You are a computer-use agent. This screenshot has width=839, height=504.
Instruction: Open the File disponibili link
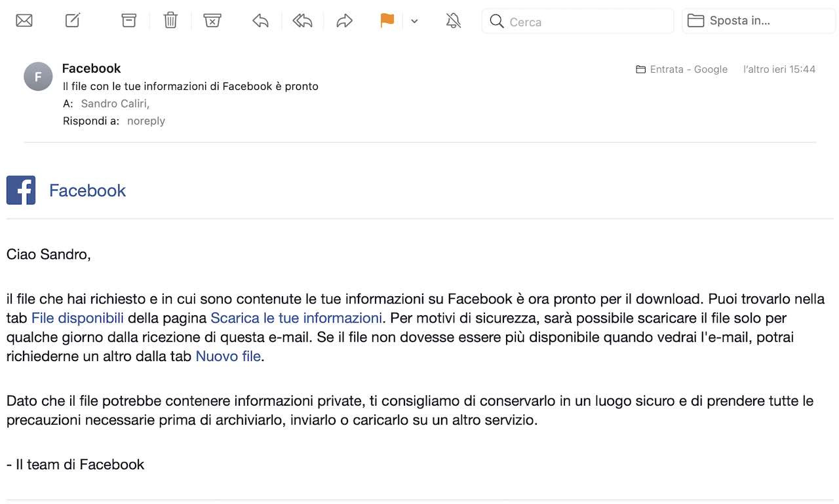tap(77, 319)
